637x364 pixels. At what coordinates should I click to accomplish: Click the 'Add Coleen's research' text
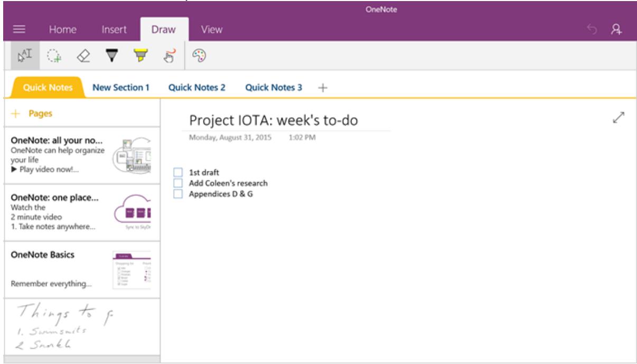(228, 183)
